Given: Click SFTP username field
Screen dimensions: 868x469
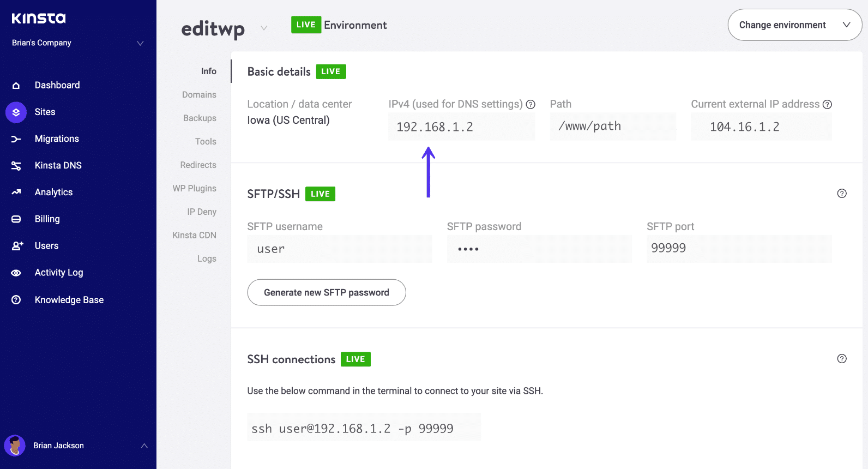Looking at the screenshot, I should click(x=340, y=249).
